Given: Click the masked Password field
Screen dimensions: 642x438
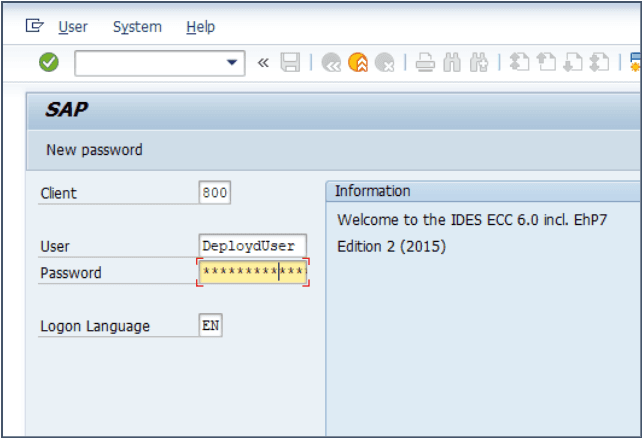Looking at the screenshot, I should pos(253,272).
